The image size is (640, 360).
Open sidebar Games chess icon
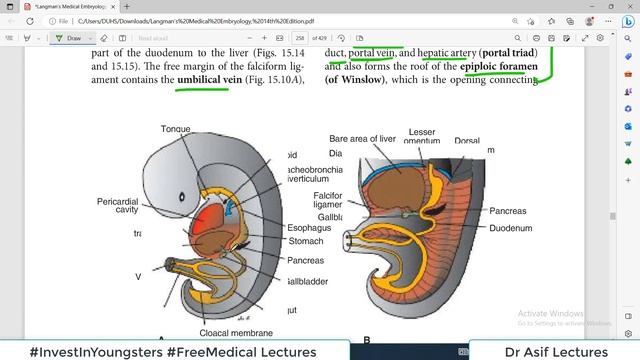tap(628, 91)
